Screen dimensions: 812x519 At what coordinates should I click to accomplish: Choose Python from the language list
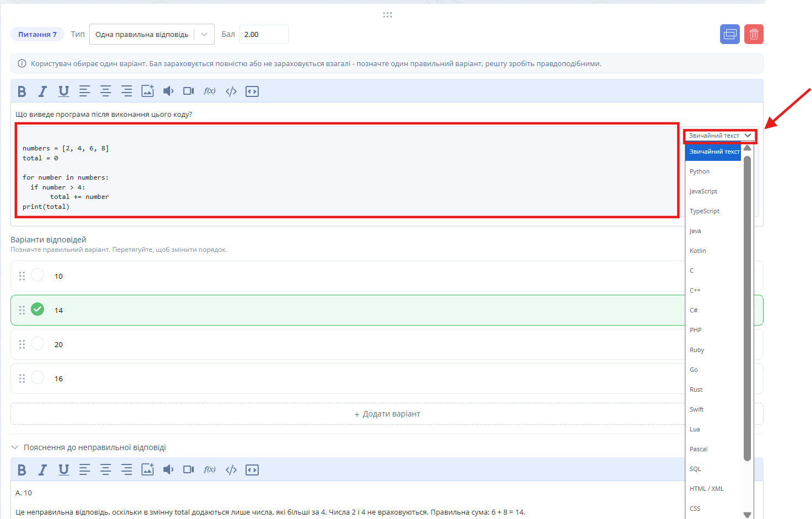pos(713,171)
